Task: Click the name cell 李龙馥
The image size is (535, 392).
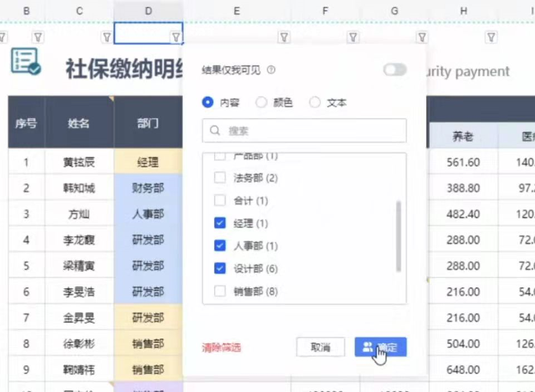Action: pos(79,240)
